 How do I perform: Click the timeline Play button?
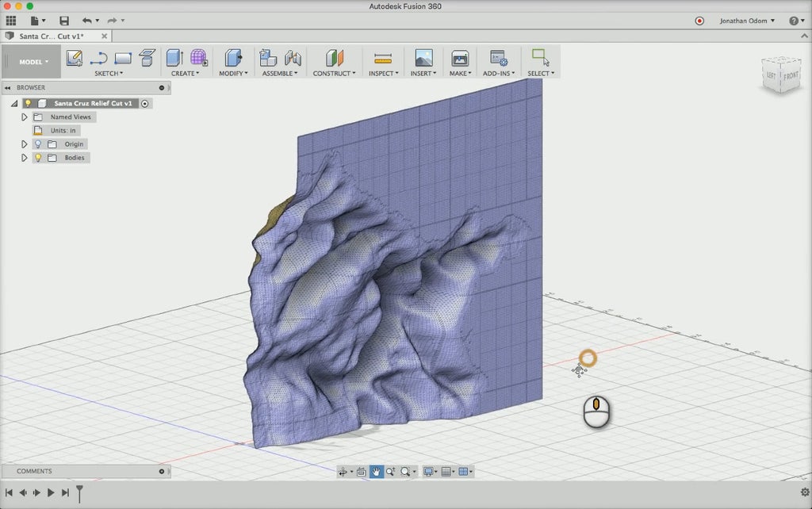pyautogui.click(x=51, y=492)
